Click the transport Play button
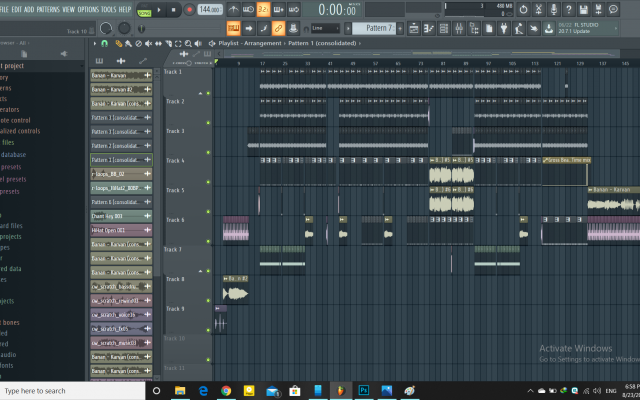The height and width of the screenshot is (400, 640). pyautogui.click(x=159, y=10)
